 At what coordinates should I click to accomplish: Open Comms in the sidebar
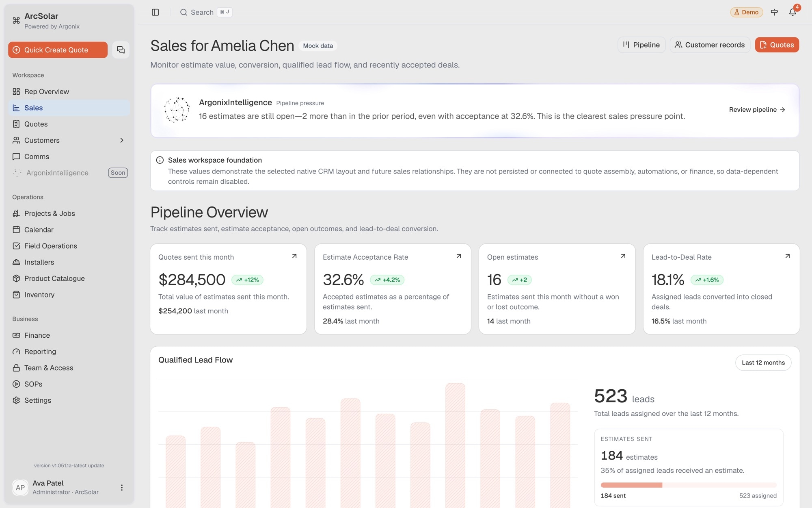pos(69,156)
